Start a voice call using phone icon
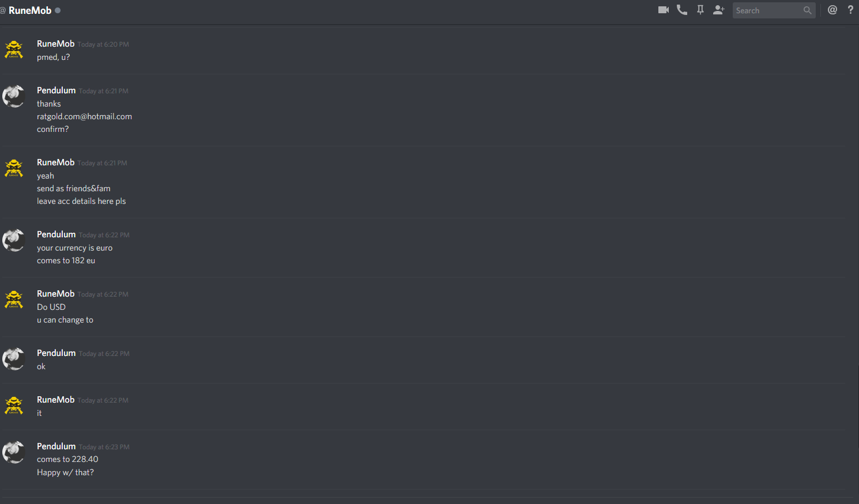The height and width of the screenshot is (504, 859). pyautogui.click(x=682, y=10)
